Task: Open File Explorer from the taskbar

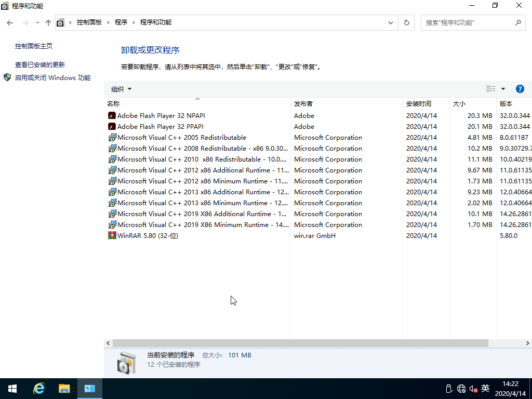Action: click(x=64, y=389)
